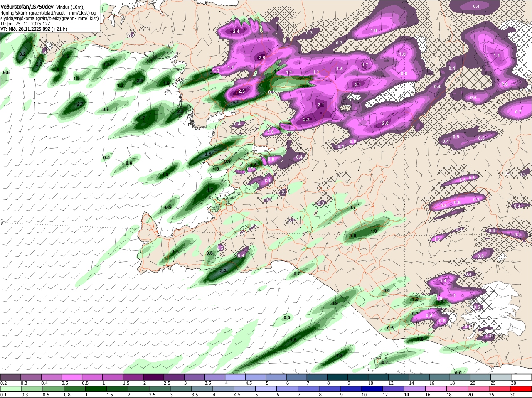The image size is (532, 398).
Task: Select the 'slydda/snjókoma' legend description line
Action: click(x=49, y=18)
